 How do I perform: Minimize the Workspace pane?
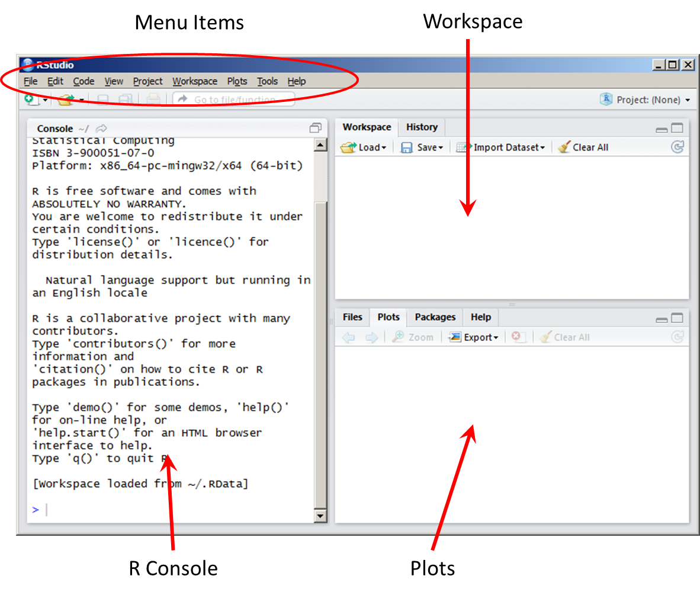pos(662,129)
